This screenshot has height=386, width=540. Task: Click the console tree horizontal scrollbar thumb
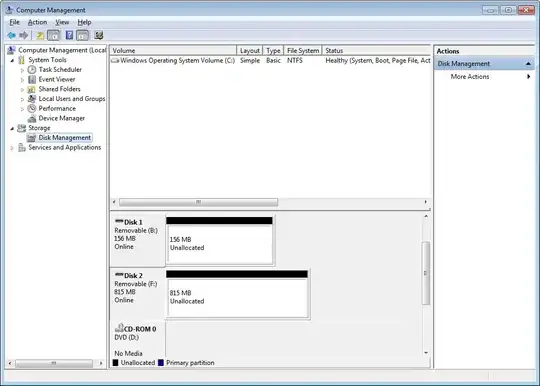pos(54,363)
